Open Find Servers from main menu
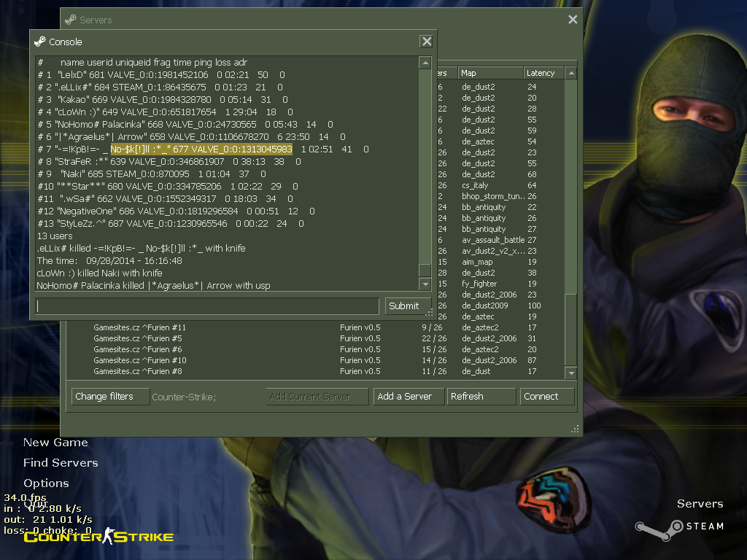747x560 pixels. [x=61, y=463]
